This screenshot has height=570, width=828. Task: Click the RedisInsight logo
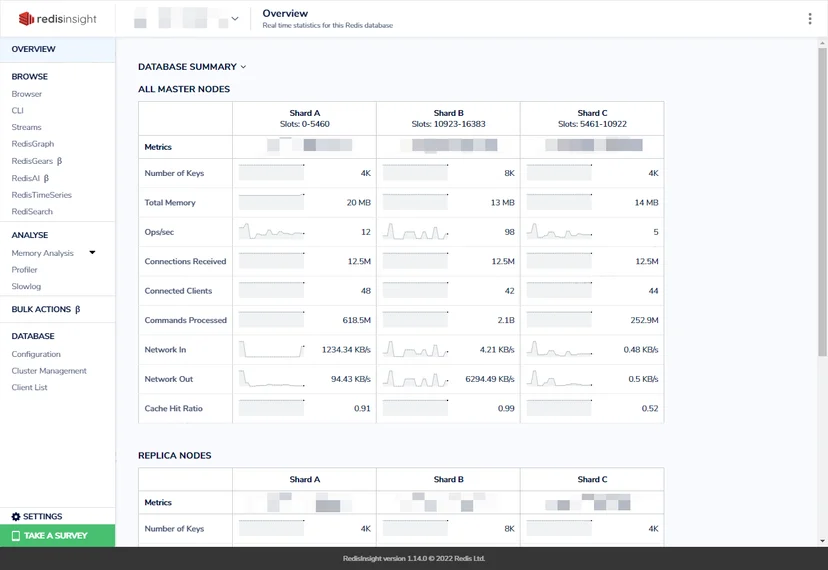58,19
